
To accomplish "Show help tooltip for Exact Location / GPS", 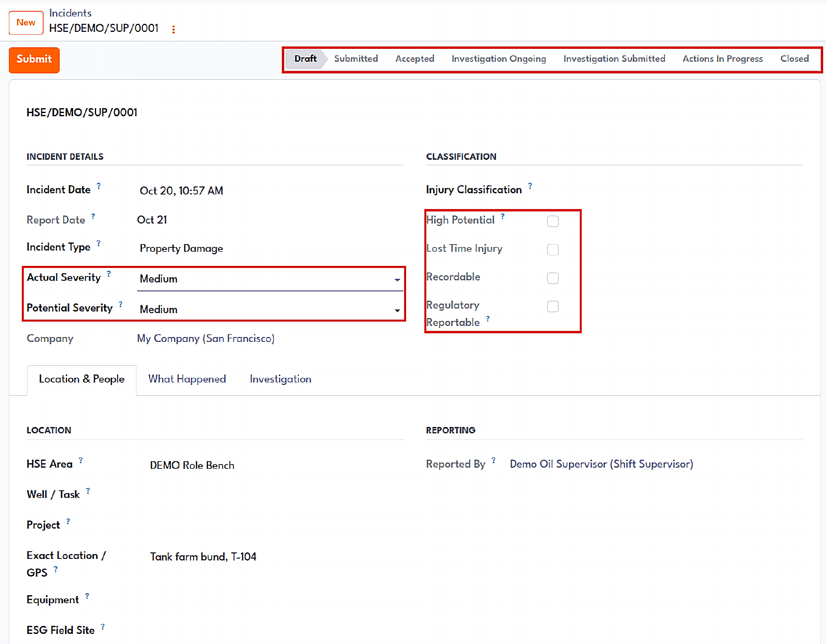I will pos(56,569).
